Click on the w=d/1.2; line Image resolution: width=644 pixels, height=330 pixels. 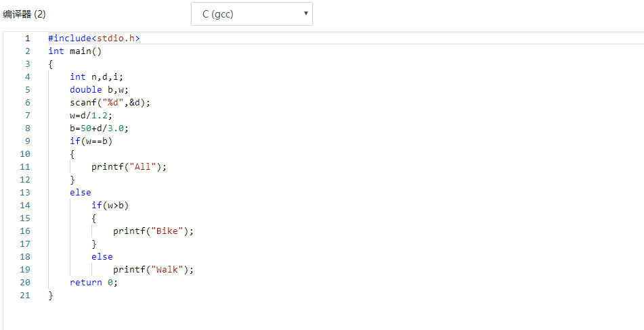[x=91, y=116]
